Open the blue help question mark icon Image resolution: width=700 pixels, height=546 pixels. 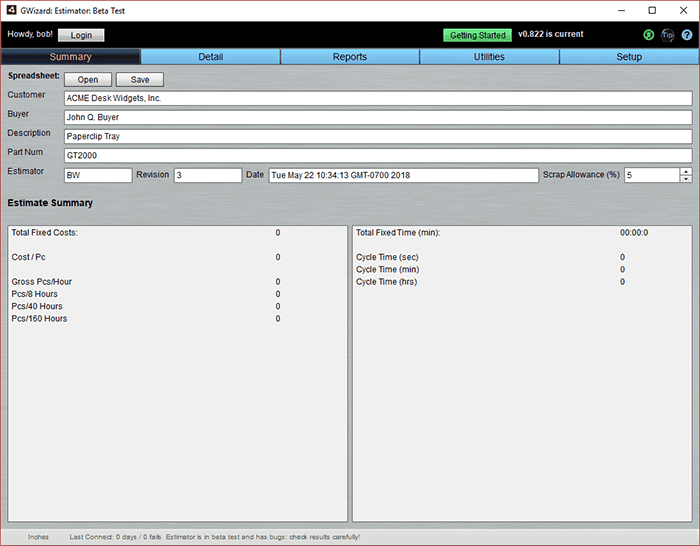(x=687, y=35)
